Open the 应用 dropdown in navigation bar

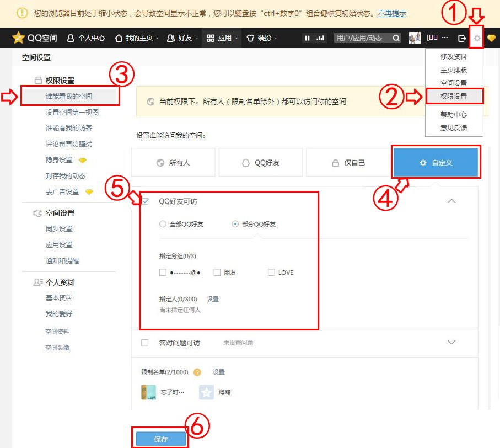point(222,38)
